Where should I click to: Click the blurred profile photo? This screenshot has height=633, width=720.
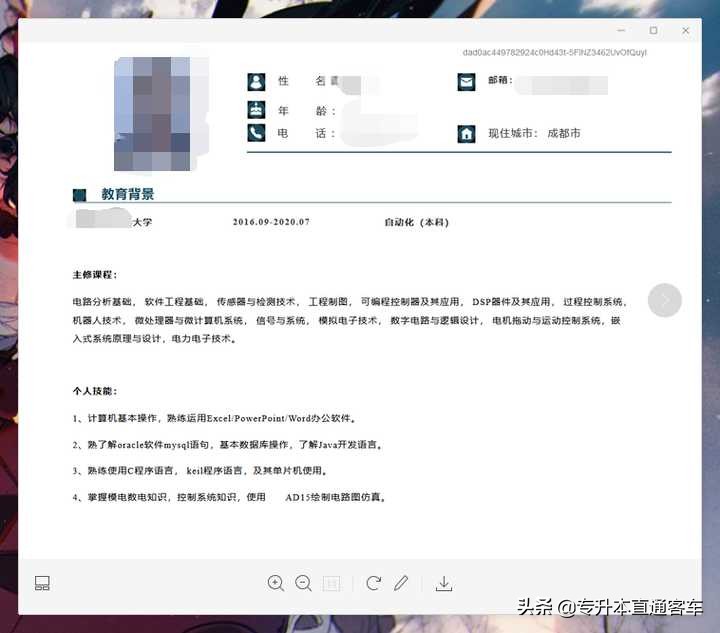(152, 114)
